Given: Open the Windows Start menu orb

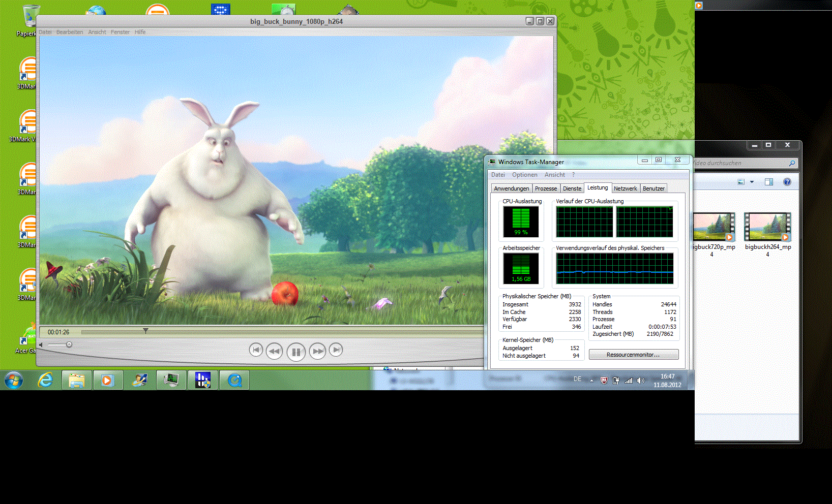Looking at the screenshot, I should click(14, 380).
